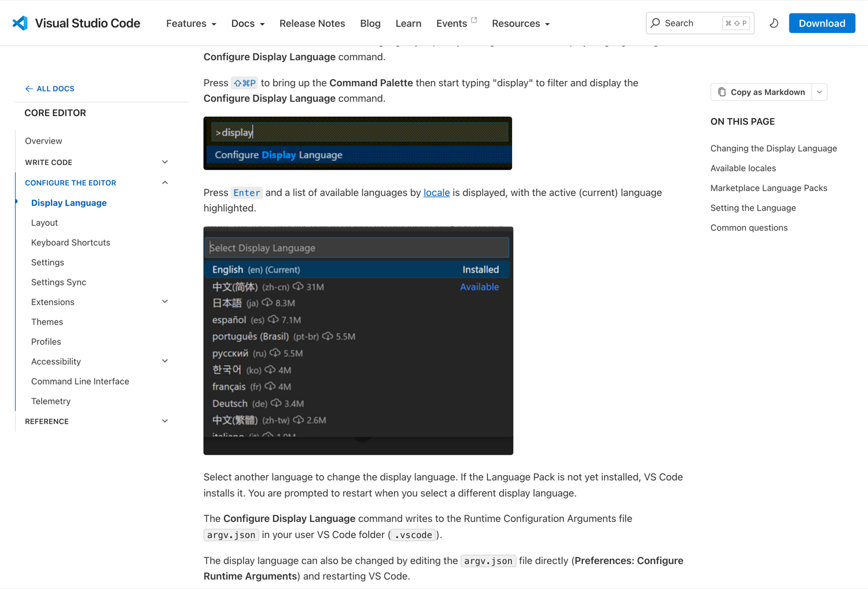Open the Profiles docs page
The image size is (868, 589).
point(46,341)
